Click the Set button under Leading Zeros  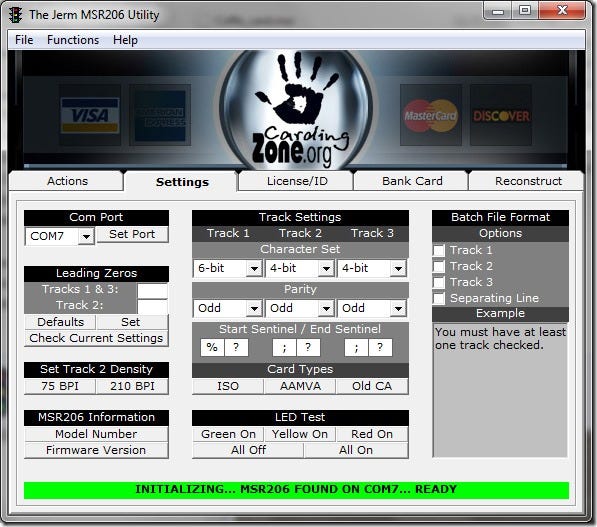132,322
